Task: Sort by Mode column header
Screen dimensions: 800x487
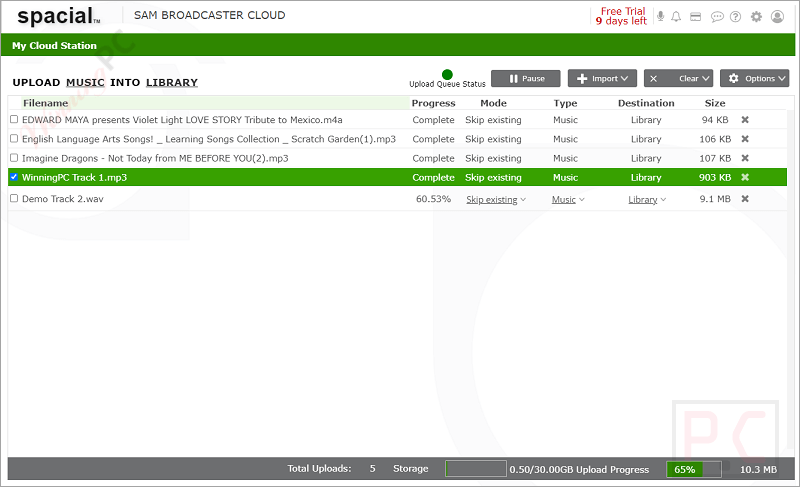Action: (493, 103)
